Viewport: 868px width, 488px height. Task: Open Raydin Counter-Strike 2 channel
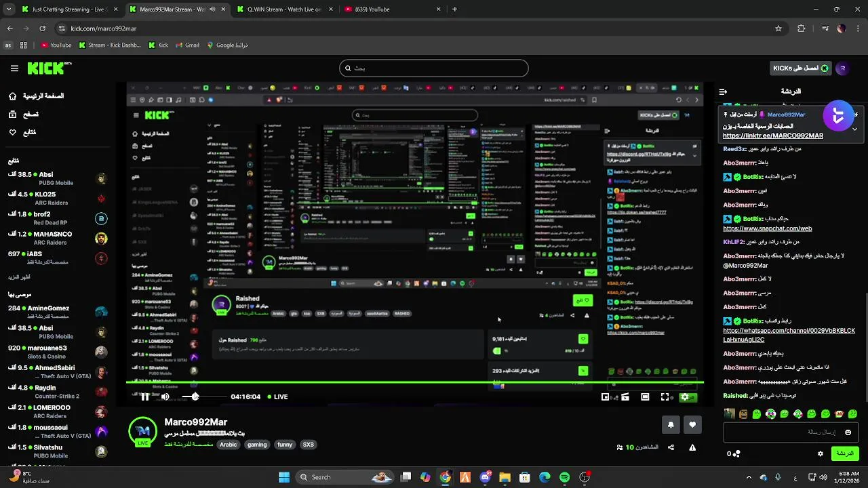click(x=58, y=392)
